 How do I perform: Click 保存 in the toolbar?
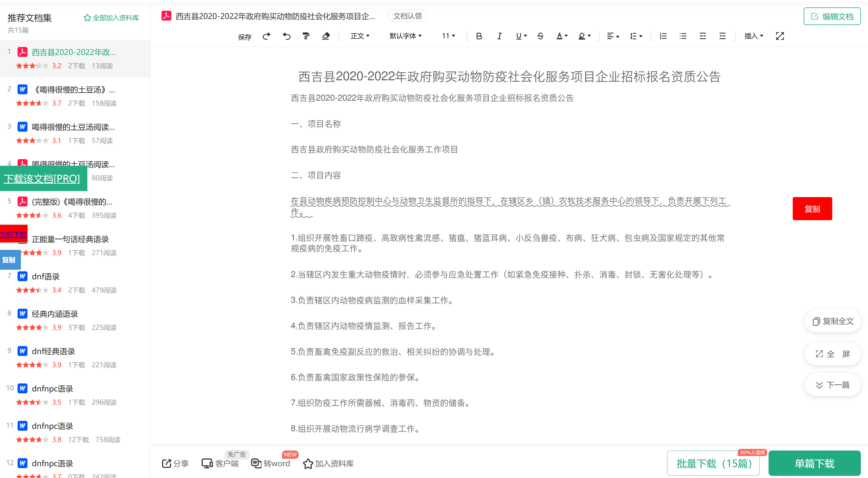click(x=245, y=37)
